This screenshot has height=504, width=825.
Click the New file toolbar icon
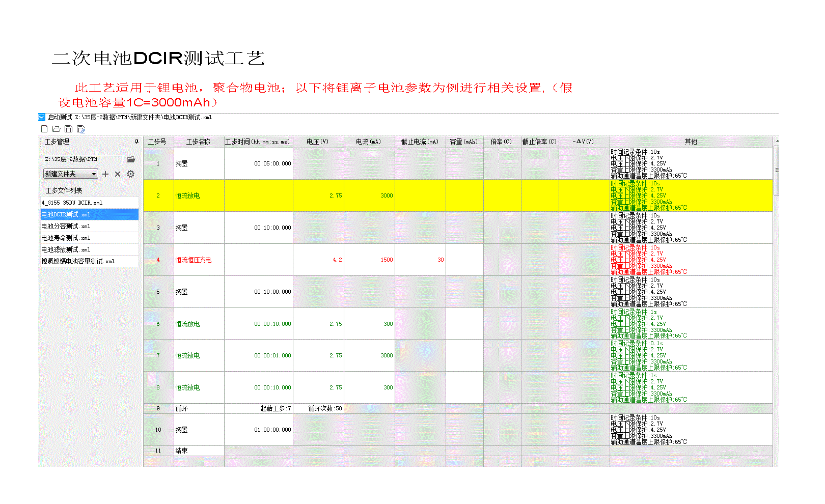click(44, 129)
